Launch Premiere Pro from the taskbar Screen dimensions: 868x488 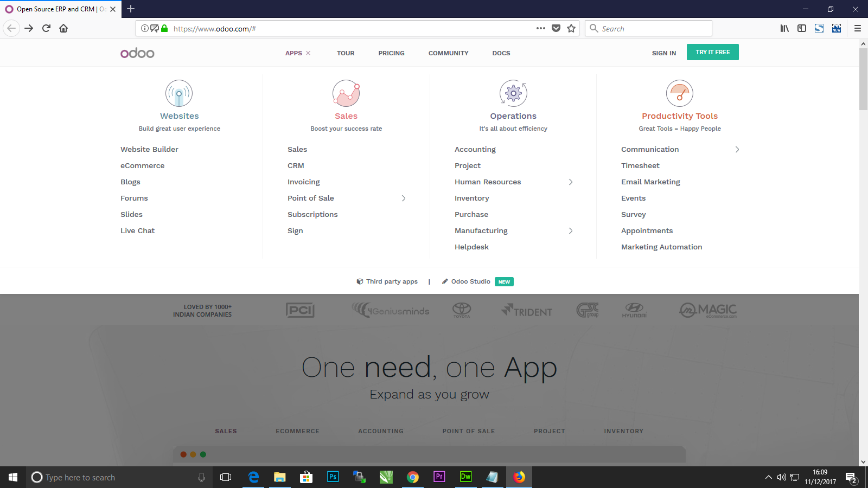(x=439, y=477)
